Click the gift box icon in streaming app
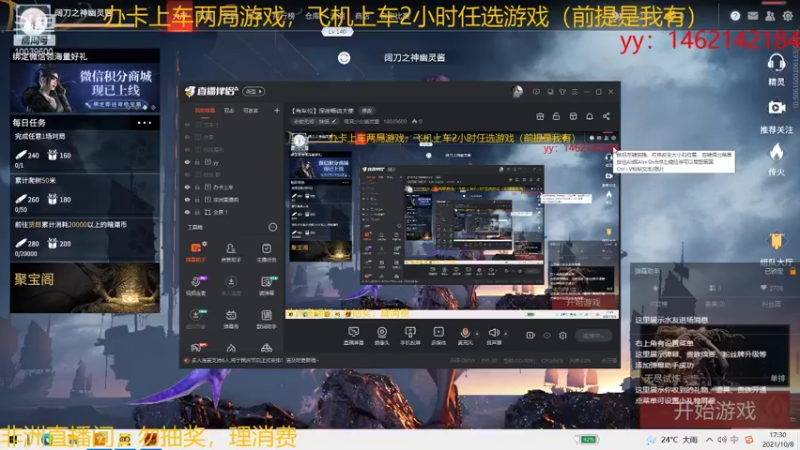Image resolution: width=800 pixels, height=450 pixels. (540, 116)
